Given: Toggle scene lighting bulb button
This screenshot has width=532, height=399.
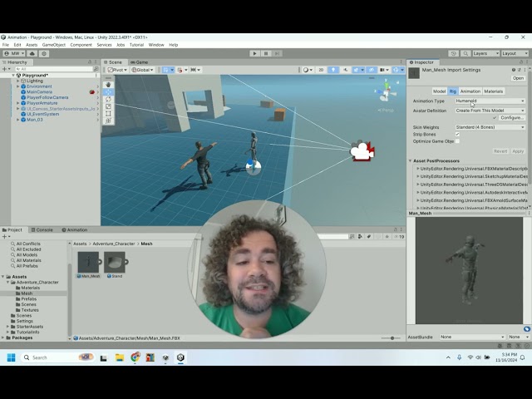Looking at the screenshot, I should [x=333, y=70].
